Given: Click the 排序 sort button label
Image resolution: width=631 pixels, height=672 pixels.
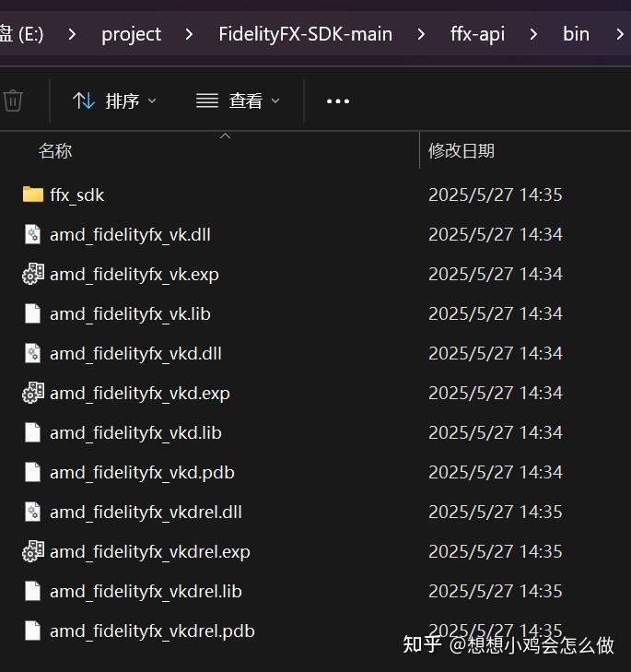Looking at the screenshot, I should click(123, 101).
